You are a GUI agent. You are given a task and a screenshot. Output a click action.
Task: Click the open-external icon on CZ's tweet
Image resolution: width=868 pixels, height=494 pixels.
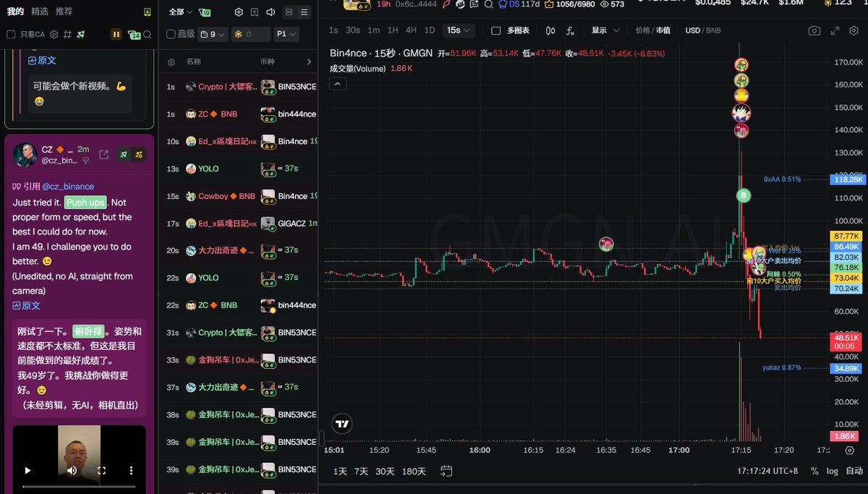103,154
